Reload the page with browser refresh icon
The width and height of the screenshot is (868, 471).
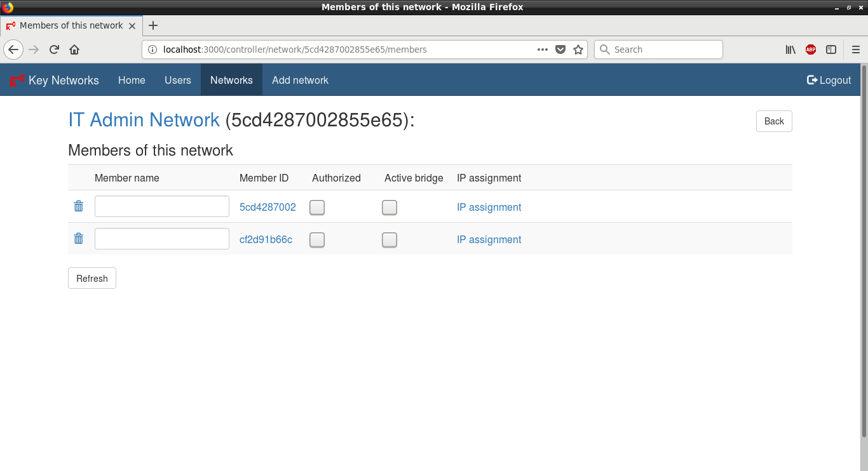point(55,50)
